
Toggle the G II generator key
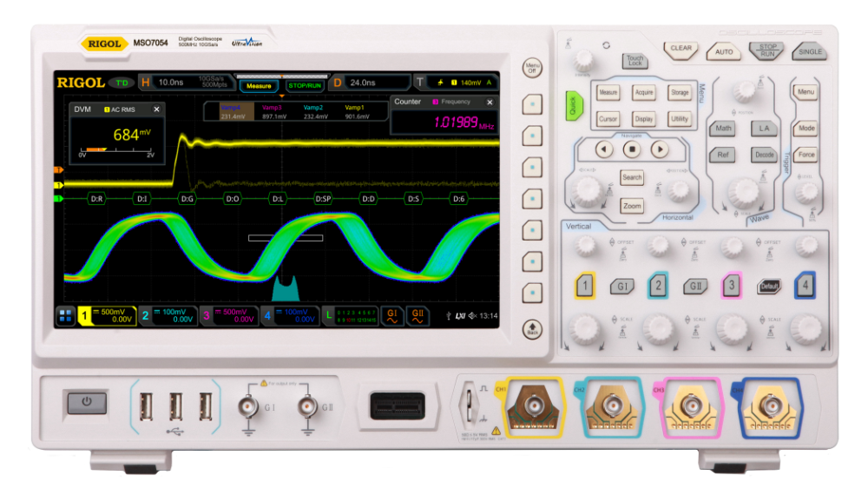(x=695, y=287)
